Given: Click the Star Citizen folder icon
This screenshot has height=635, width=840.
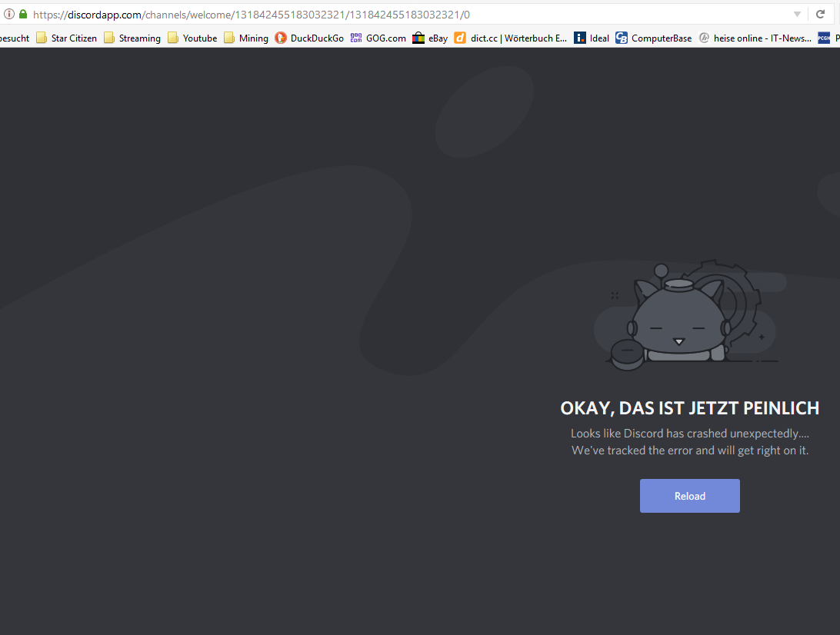Looking at the screenshot, I should 42,38.
